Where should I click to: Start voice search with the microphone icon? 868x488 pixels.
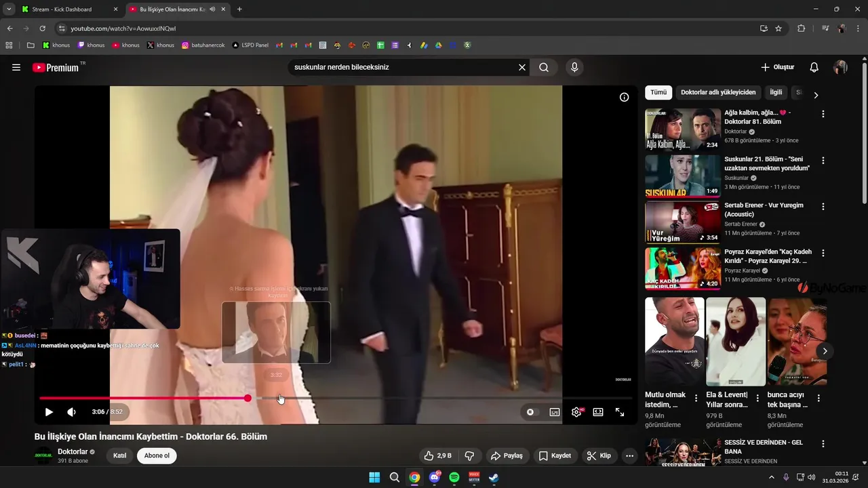pyautogui.click(x=574, y=68)
